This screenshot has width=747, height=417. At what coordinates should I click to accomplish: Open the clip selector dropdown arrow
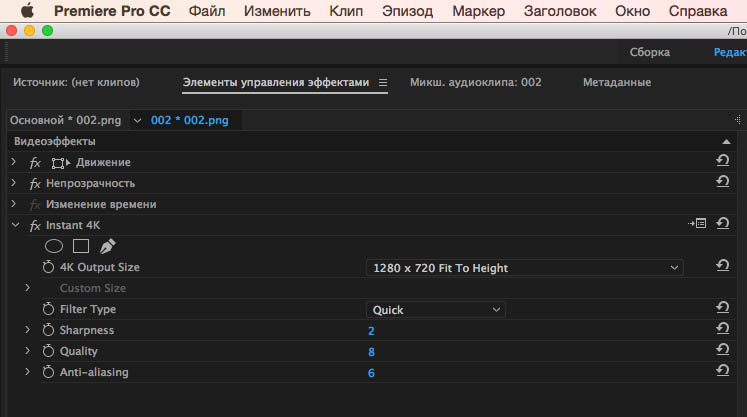tap(137, 121)
